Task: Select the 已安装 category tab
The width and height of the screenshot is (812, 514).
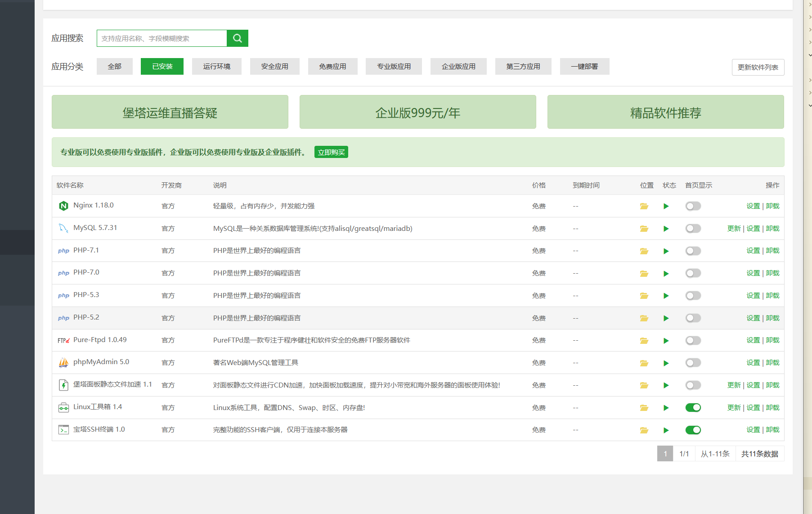Action: 162,67
